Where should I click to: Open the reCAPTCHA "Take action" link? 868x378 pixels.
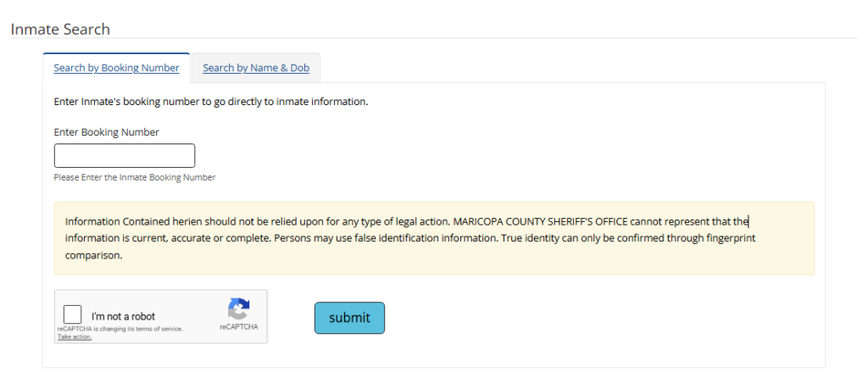coord(75,336)
